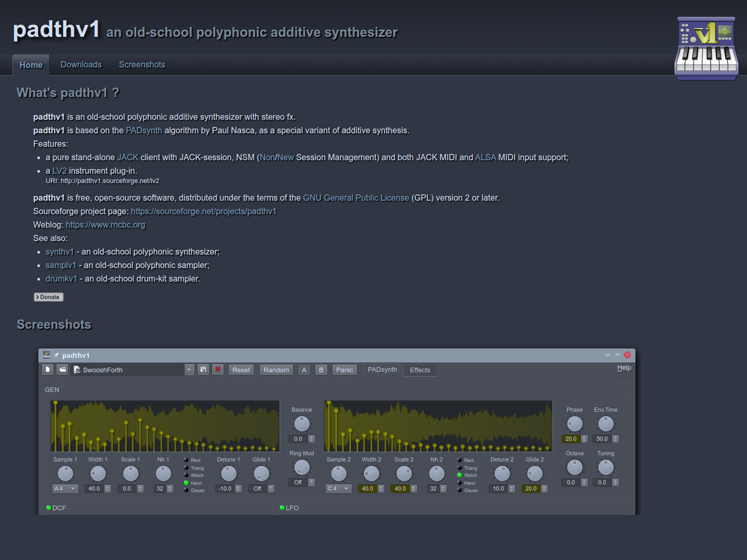Switch to the PADsynth tab
This screenshot has height=560, width=747.
point(382,369)
